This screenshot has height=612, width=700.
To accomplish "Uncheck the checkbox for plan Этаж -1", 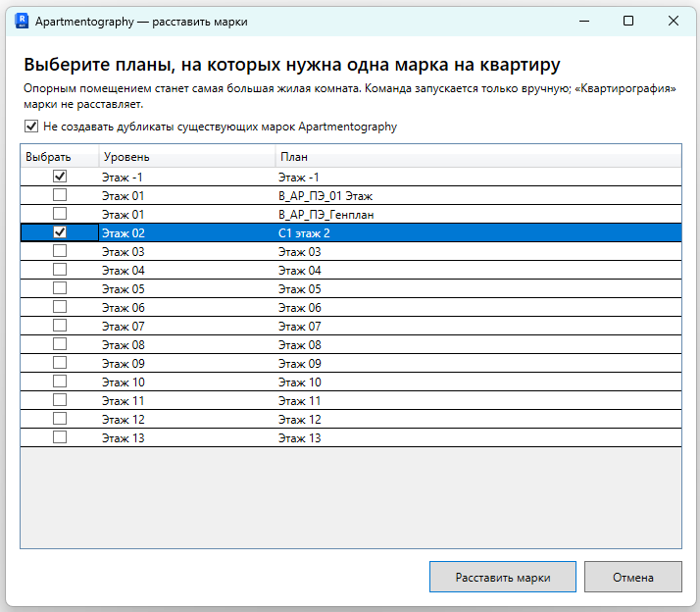I will (x=60, y=177).
